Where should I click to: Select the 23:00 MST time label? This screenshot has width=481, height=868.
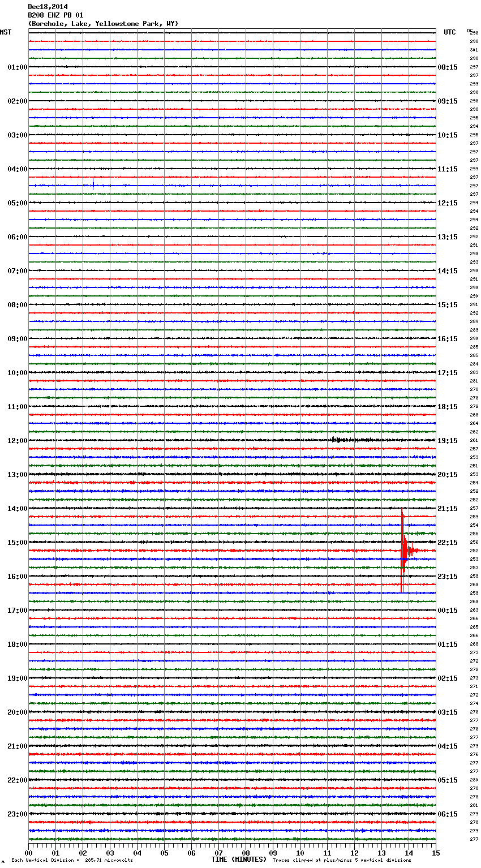18,814
